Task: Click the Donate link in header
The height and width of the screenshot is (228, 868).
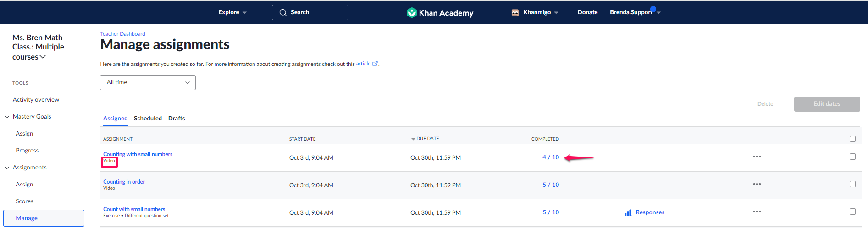Action: [587, 12]
